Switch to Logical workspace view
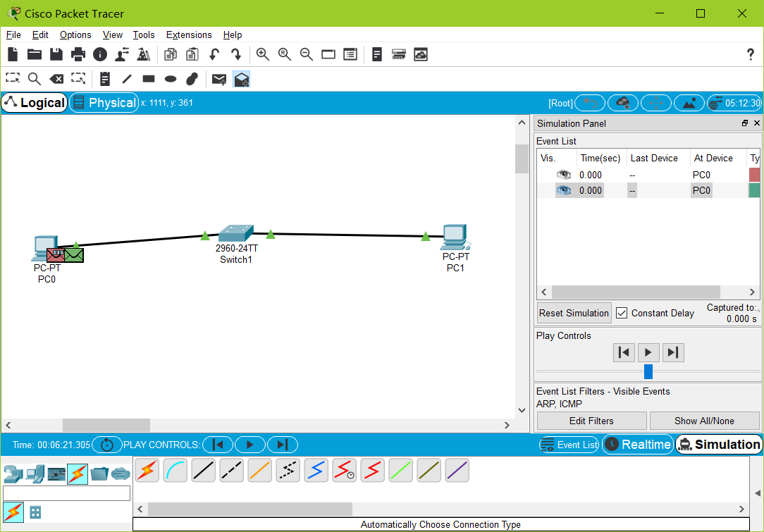764x532 pixels. click(x=34, y=103)
